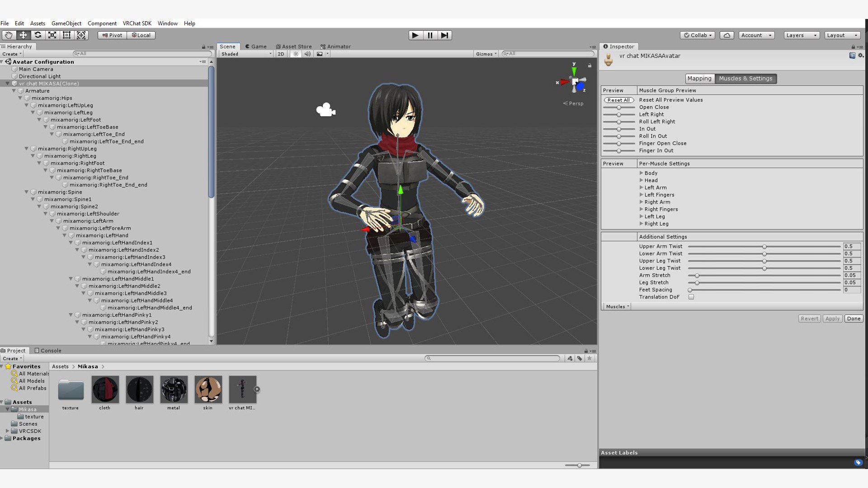
Task: Click the Asset Labels tag icon
Action: coord(858,462)
